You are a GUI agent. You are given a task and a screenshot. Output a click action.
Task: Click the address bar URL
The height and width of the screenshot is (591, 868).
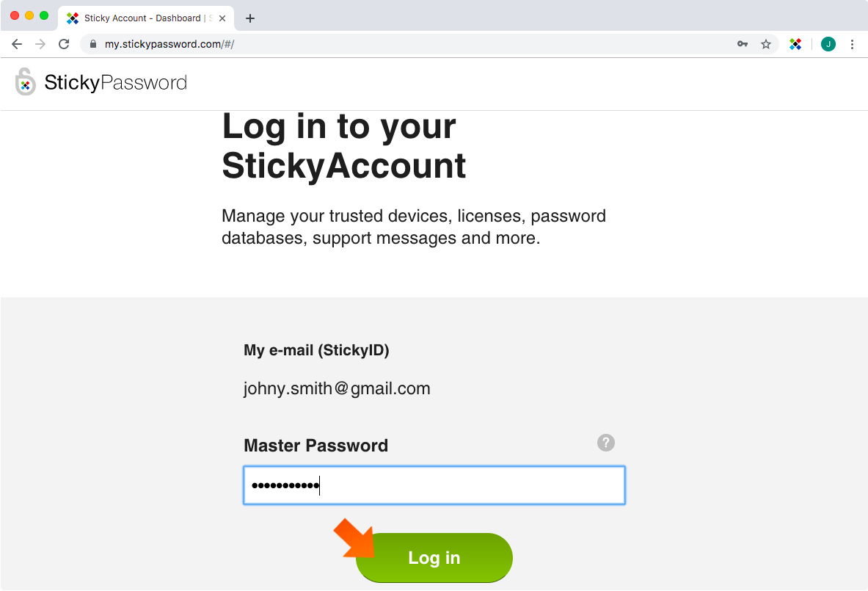coord(169,44)
